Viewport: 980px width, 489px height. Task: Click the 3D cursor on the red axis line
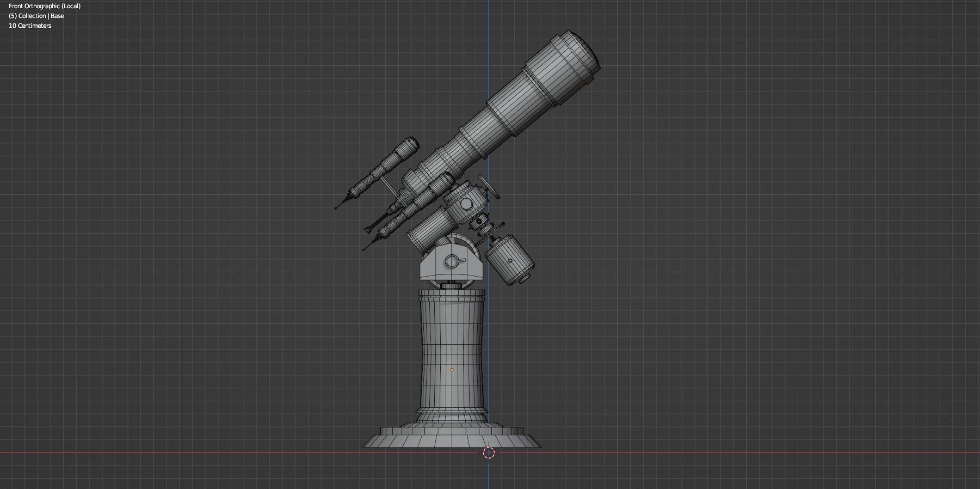coord(489,453)
